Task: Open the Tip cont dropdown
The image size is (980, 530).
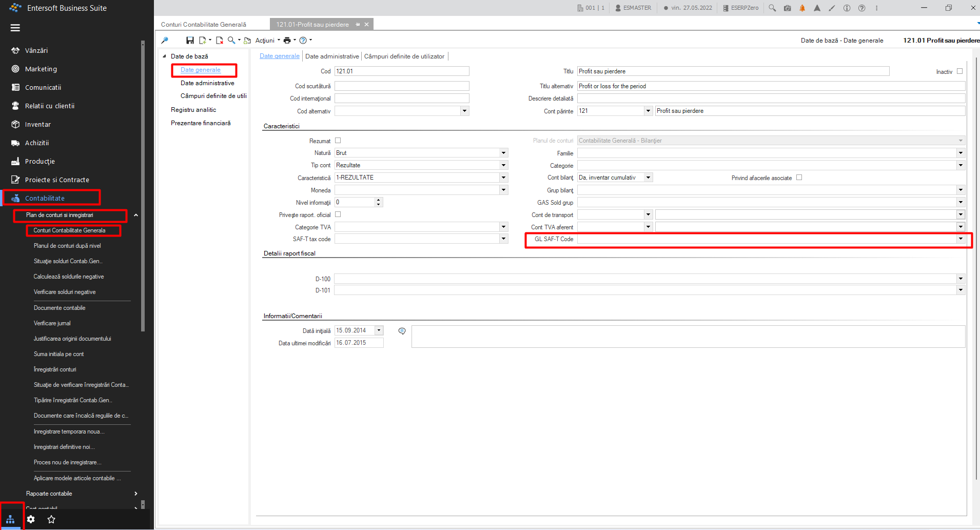Action: click(x=503, y=165)
